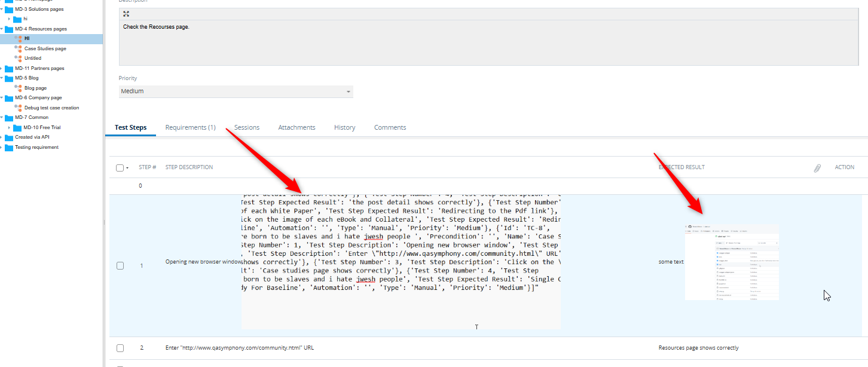This screenshot has width=868, height=367.
Task: Click the Created via API folder icon
Action: [9, 137]
